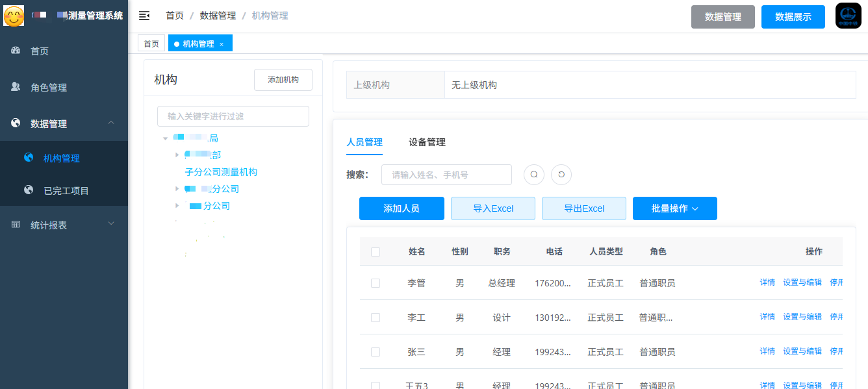Open 设置与编辑 for 李管
This screenshot has height=389, width=868.
point(802,282)
